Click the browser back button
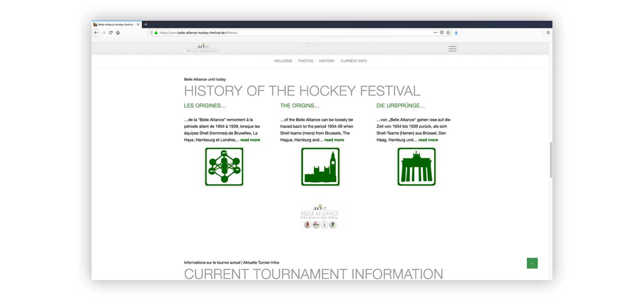This screenshot has width=644, height=305. (x=96, y=33)
